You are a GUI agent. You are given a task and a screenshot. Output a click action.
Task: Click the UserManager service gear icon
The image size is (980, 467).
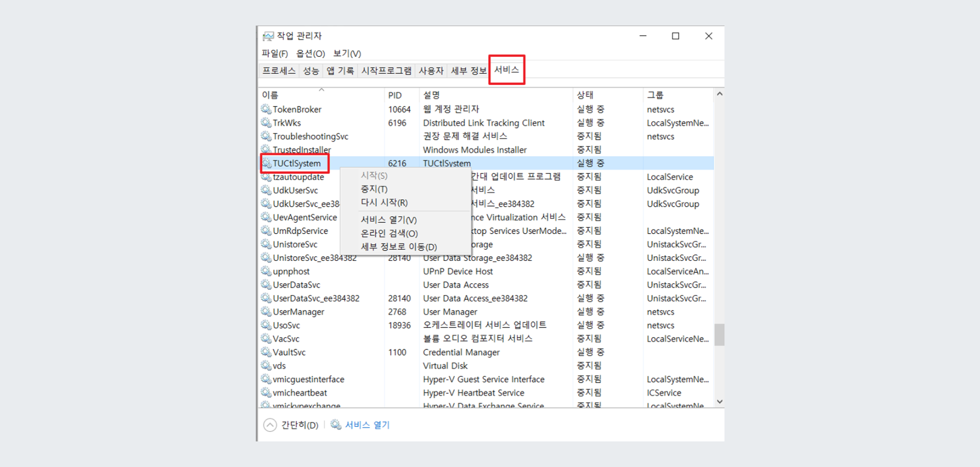[266, 312]
